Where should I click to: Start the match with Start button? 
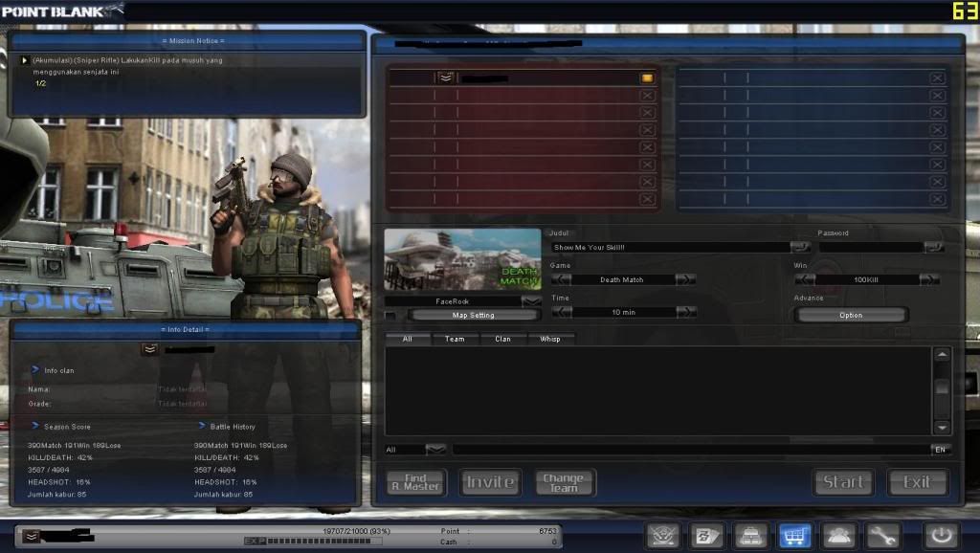point(843,482)
